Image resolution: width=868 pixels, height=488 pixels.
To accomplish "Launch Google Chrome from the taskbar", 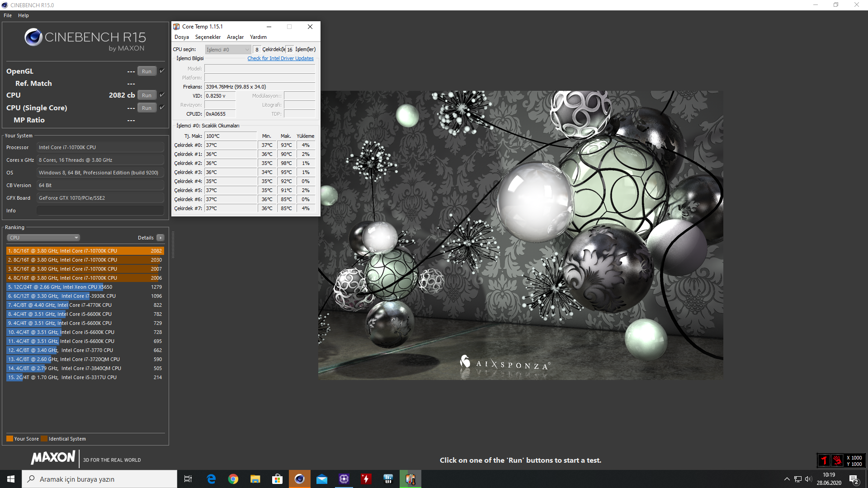I will pyautogui.click(x=233, y=479).
